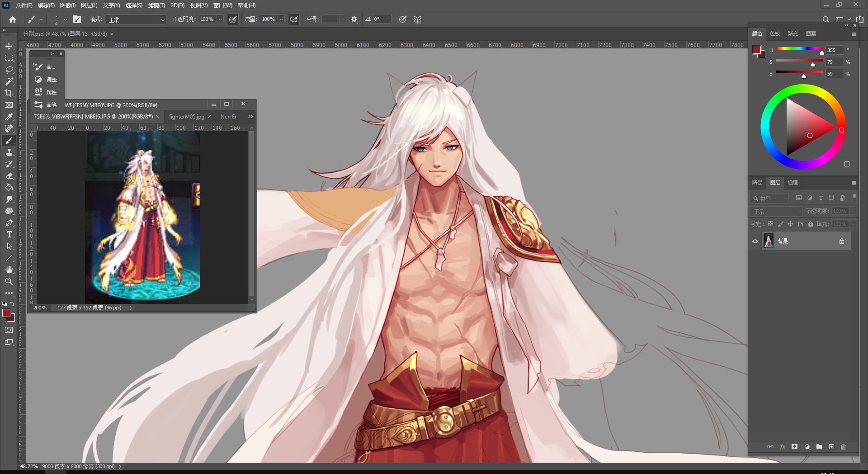The image size is (868, 474).
Task: Select the Path Selection tool
Action: tap(9, 246)
